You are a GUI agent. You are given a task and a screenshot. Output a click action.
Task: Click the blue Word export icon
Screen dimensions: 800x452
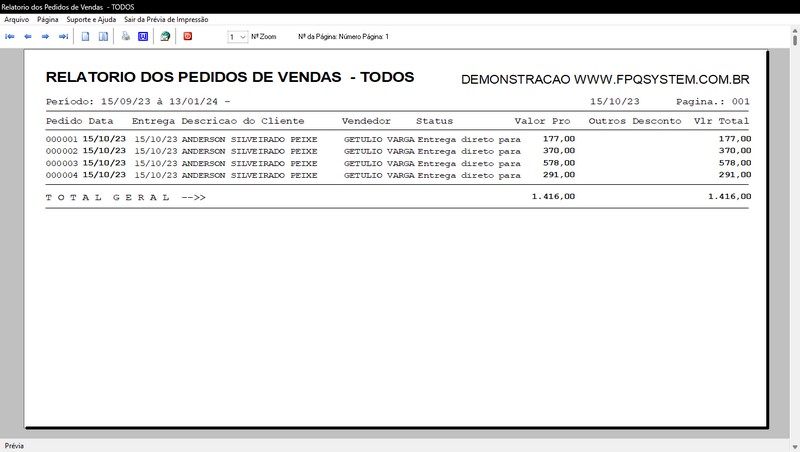coord(143,36)
